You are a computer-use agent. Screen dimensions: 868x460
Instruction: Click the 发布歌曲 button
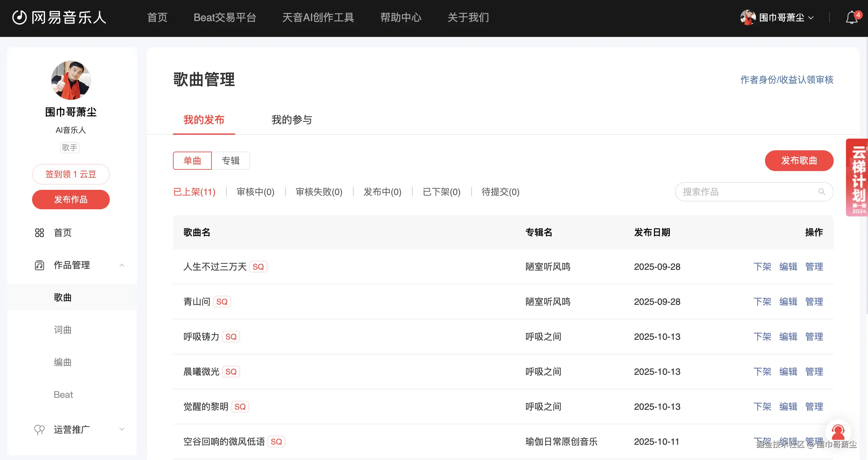click(799, 161)
